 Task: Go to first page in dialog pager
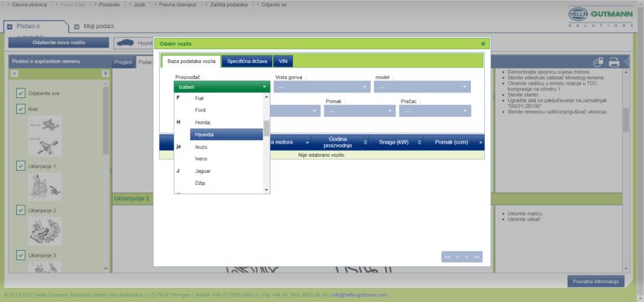(x=447, y=256)
